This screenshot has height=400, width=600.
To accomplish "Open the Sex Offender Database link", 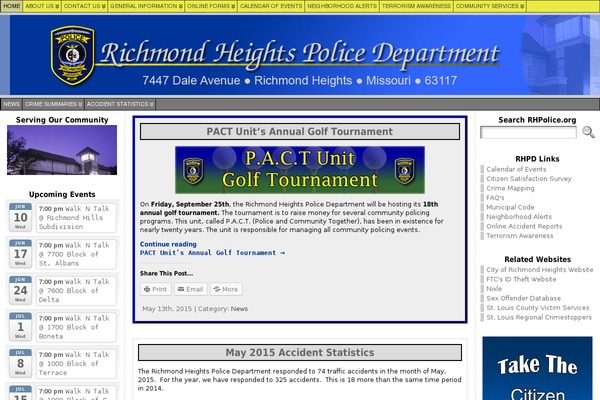I will (523, 298).
